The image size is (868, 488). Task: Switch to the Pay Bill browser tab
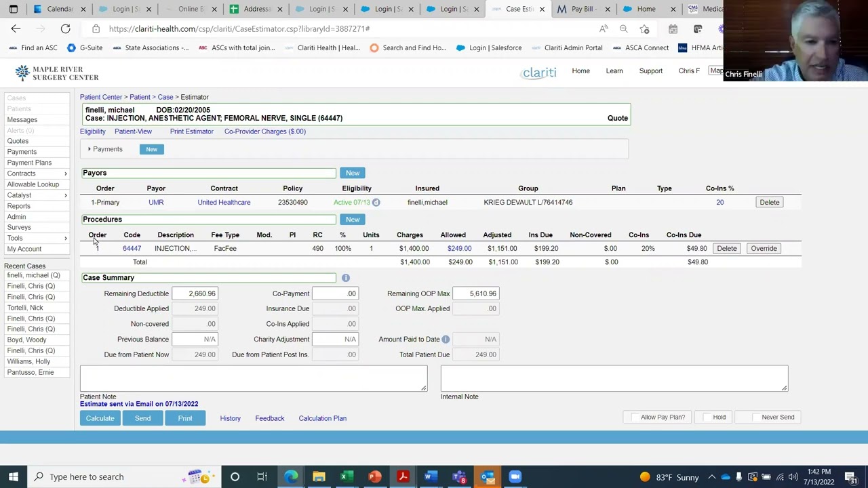[583, 9]
